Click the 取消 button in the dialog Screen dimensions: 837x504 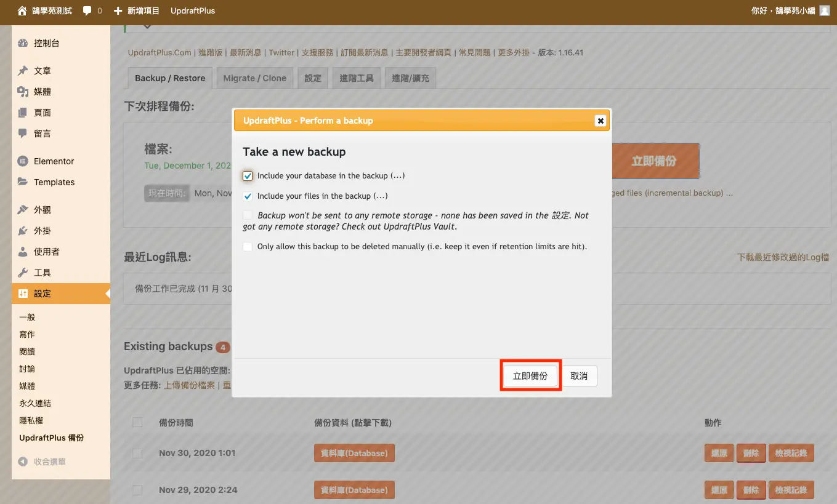579,376
